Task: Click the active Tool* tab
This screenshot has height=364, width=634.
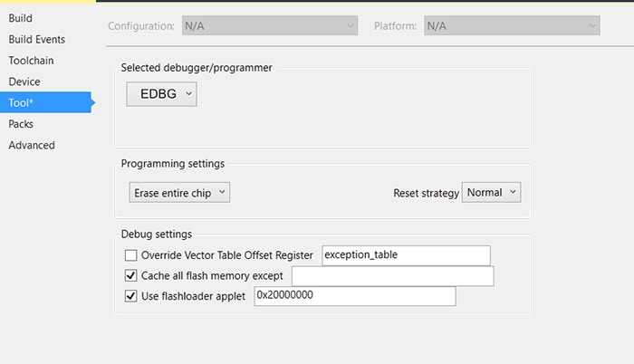Action: click(x=22, y=102)
